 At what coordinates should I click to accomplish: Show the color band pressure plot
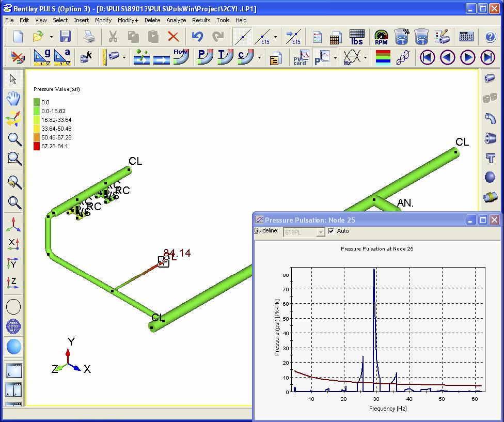coord(383,57)
